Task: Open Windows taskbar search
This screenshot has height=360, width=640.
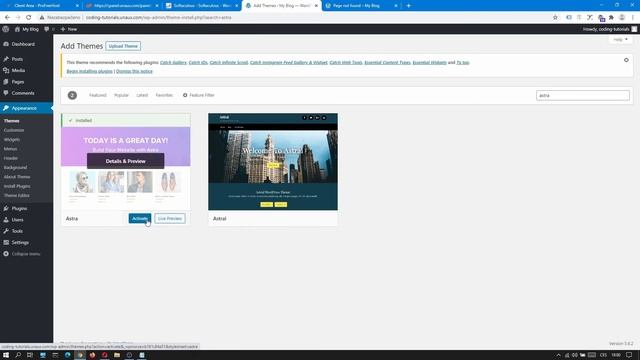Action: point(18,355)
